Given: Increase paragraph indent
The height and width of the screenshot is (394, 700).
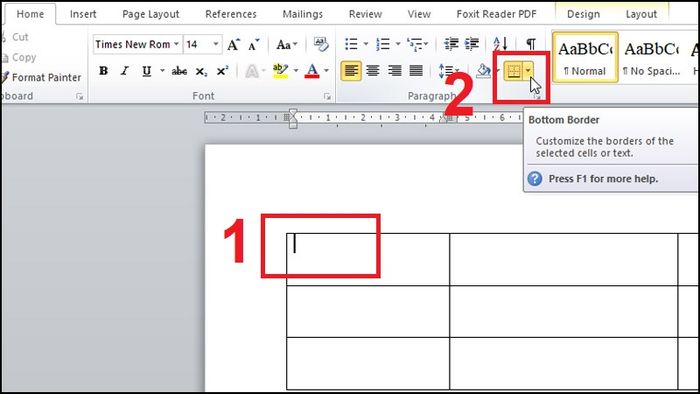Looking at the screenshot, I should [472, 44].
